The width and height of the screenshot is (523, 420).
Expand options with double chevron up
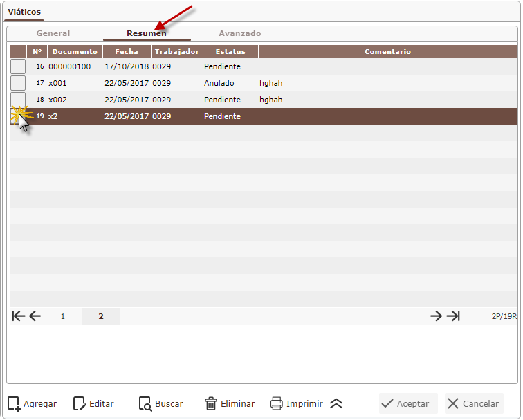(x=336, y=403)
